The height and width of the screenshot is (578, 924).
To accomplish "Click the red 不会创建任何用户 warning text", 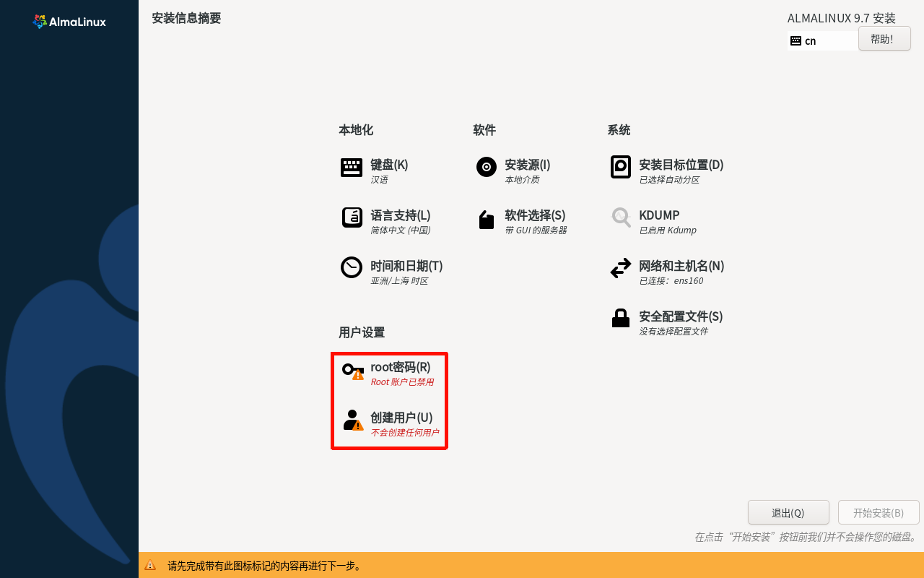I will [405, 433].
